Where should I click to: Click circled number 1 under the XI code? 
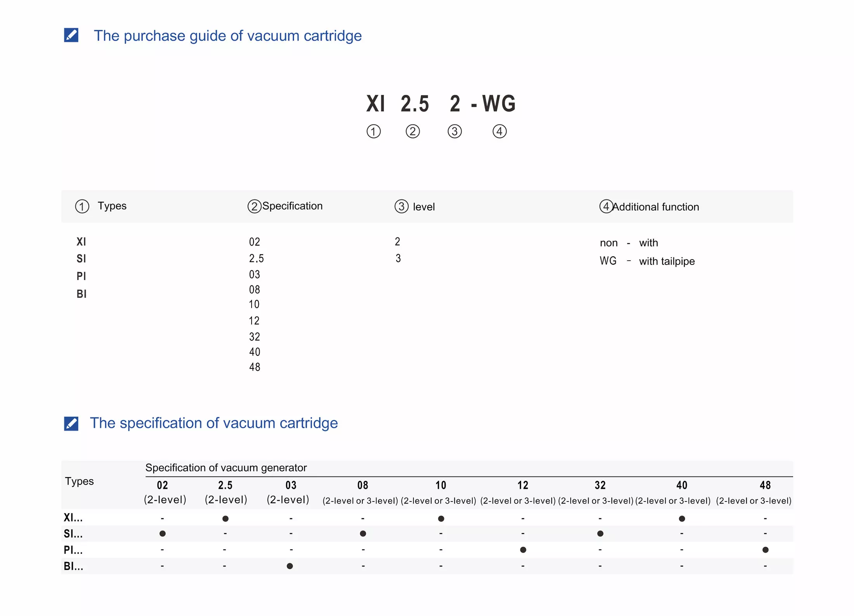tap(373, 132)
